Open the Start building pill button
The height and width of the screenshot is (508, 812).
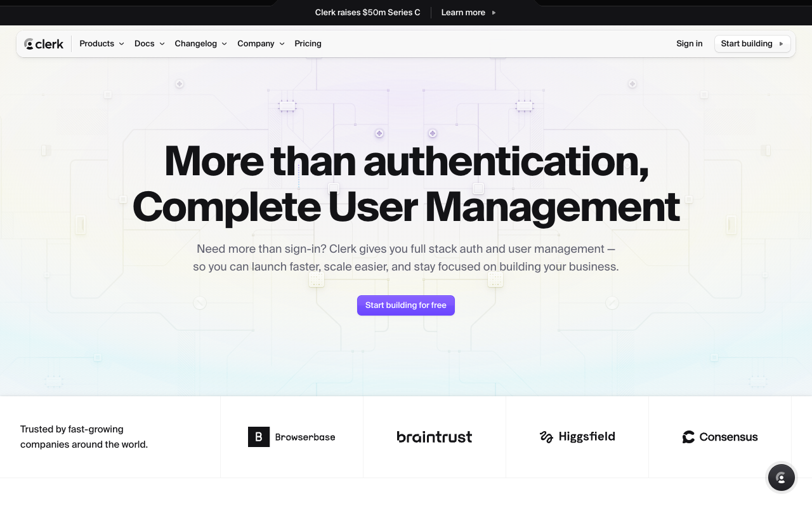[752, 44]
